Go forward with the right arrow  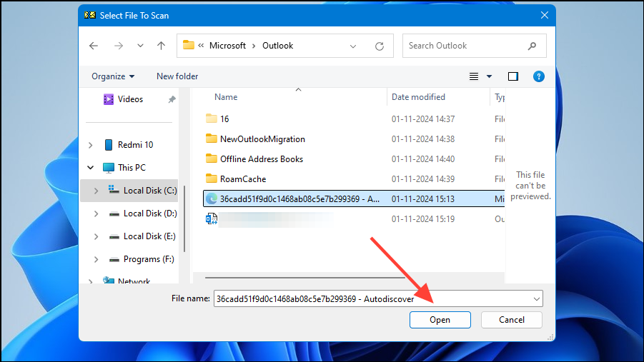click(119, 46)
